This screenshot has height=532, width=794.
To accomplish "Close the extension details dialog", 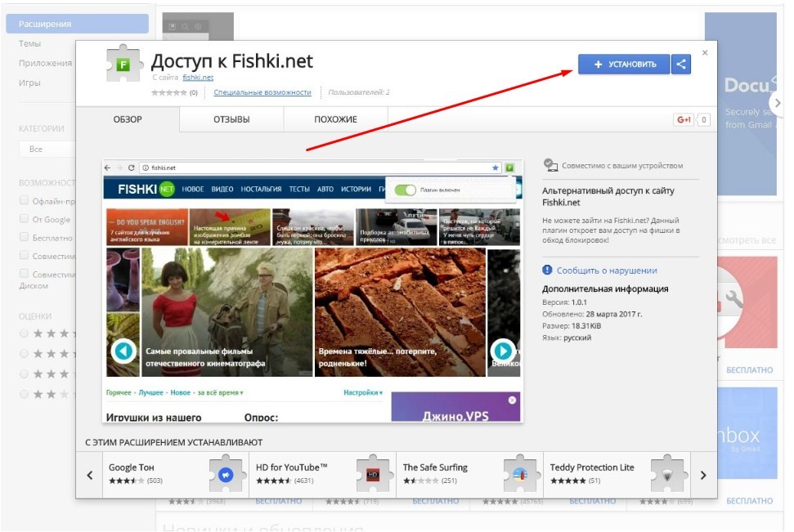I will 705,52.
